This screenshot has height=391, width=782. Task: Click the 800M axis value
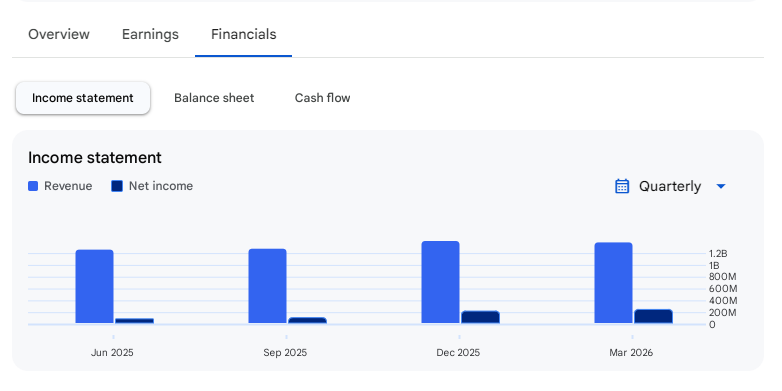point(723,277)
